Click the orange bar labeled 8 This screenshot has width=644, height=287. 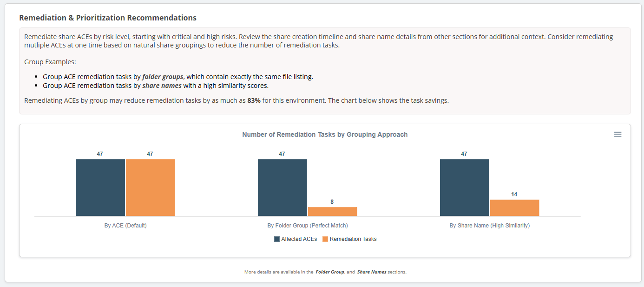pos(332,212)
